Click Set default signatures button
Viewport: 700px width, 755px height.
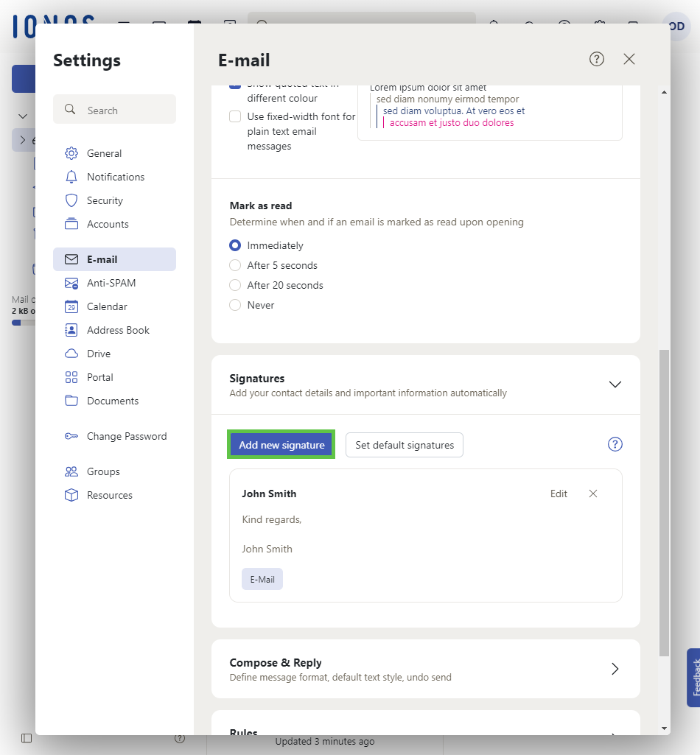point(405,445)
